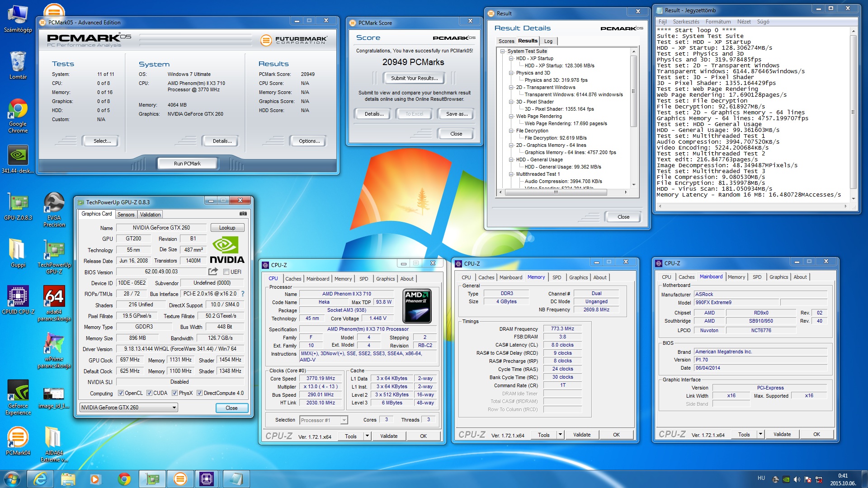Open Windows Media Player from the taskbar

tap(95, 479)
